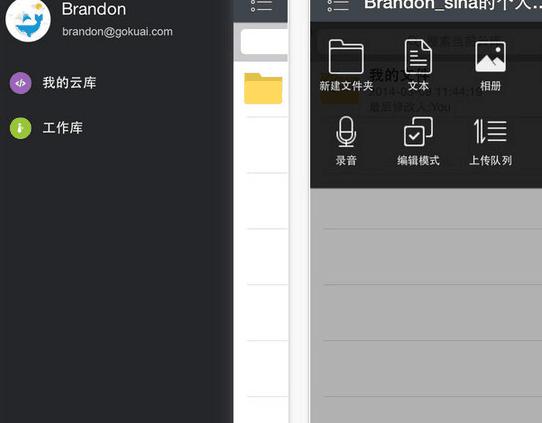The height and width of the screenshot is (423, 542).
Task: Click the Brandon username label
Action: coord(94,9)
